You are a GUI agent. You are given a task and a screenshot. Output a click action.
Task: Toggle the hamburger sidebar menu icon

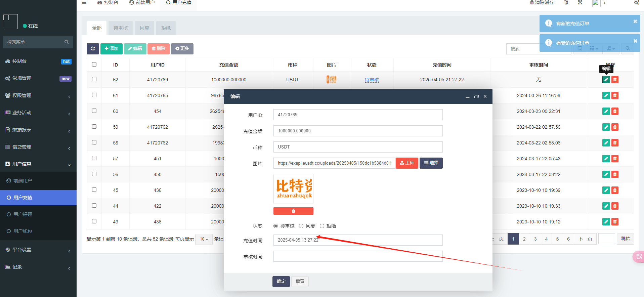(84, 2)
